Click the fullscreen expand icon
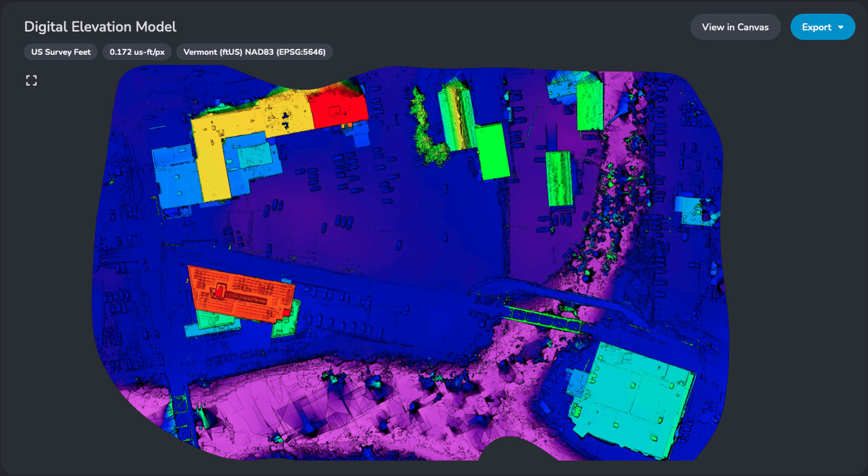Image resolution: width=868 pixels, height=476 pixels. (x=32, y=81)
